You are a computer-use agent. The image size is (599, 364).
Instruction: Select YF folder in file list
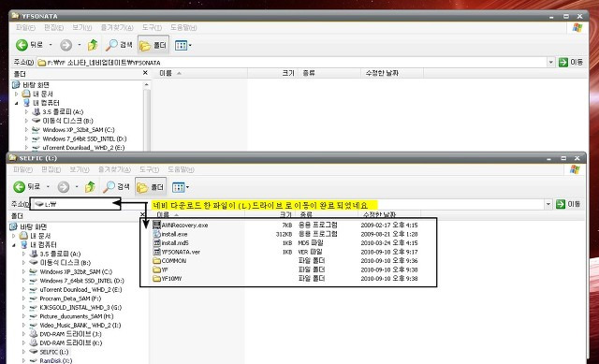160,269
